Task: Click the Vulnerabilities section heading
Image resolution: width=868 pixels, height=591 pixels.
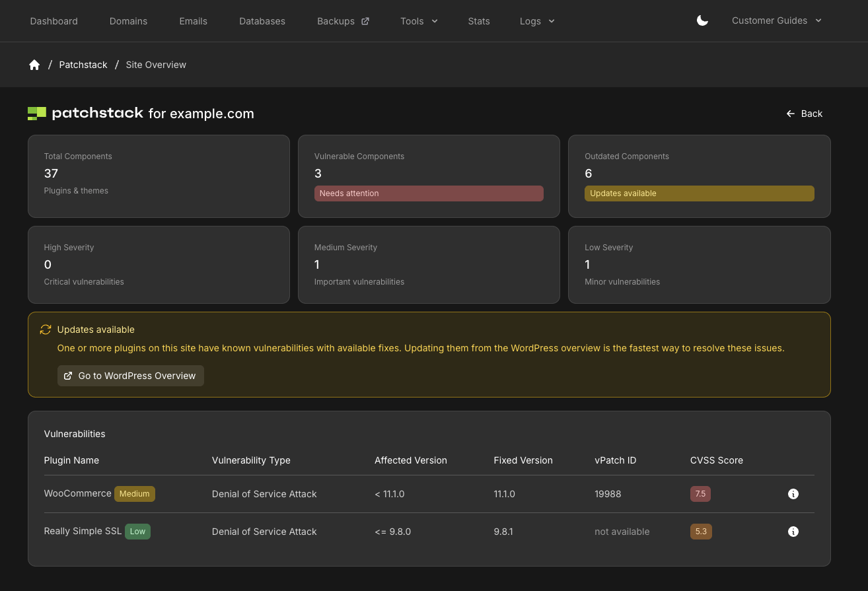Action: [75, 434]
